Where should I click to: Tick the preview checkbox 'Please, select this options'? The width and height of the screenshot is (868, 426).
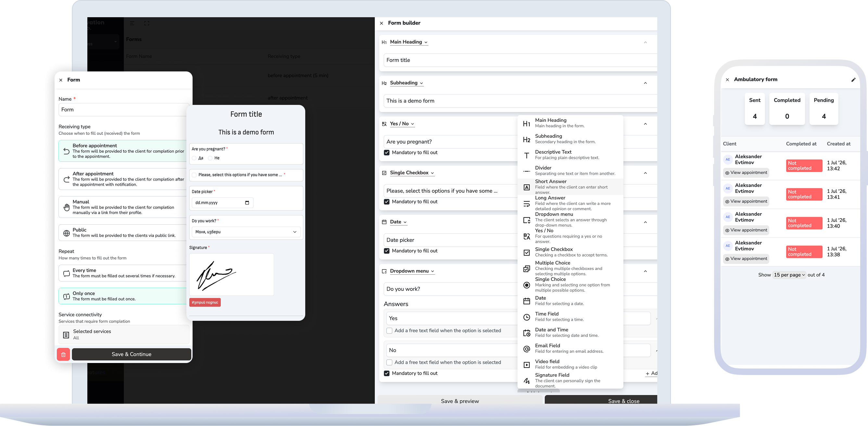[194, 175]
